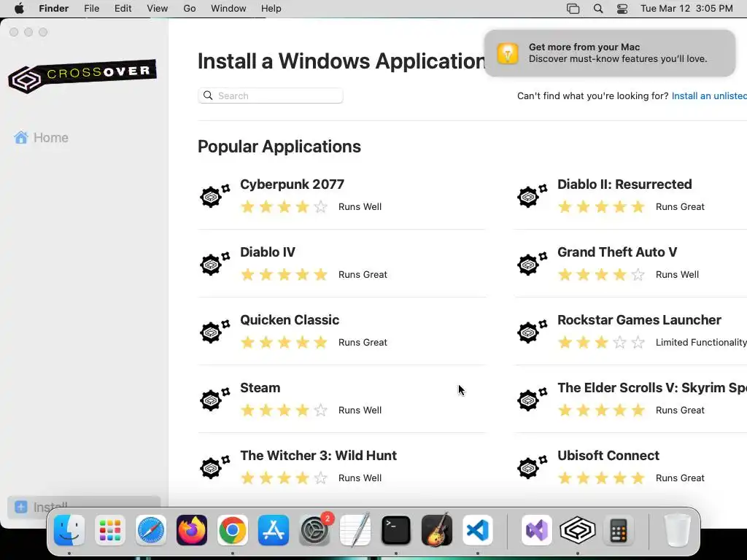747x560 pixels.
Task: Select the Diablo IV title
Action: tap(268, 252)
